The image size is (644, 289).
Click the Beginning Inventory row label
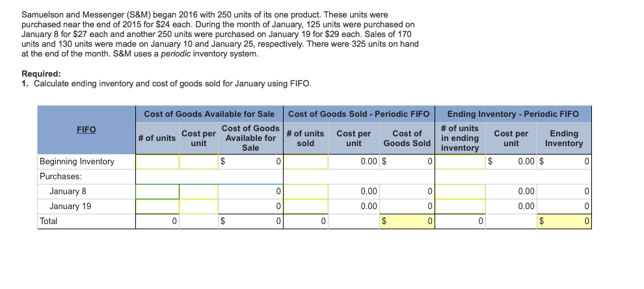pyautogui.click(x=77, y=161)
